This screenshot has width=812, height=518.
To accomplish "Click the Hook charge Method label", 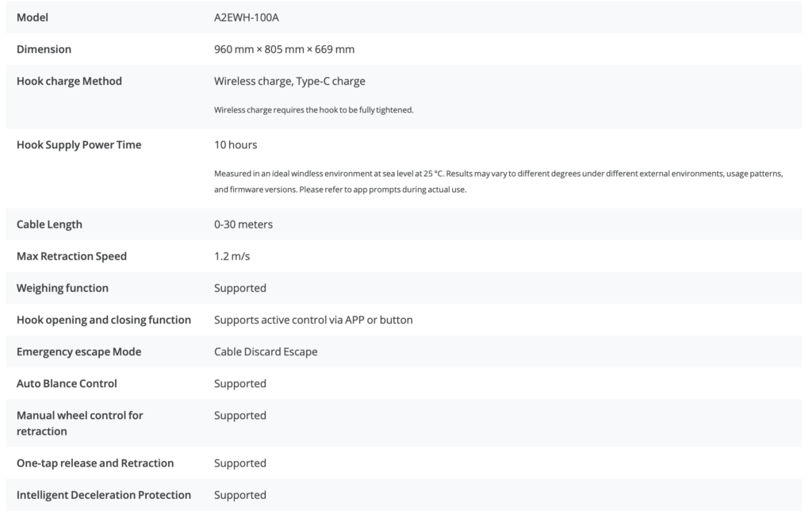I will pos(69,81).
